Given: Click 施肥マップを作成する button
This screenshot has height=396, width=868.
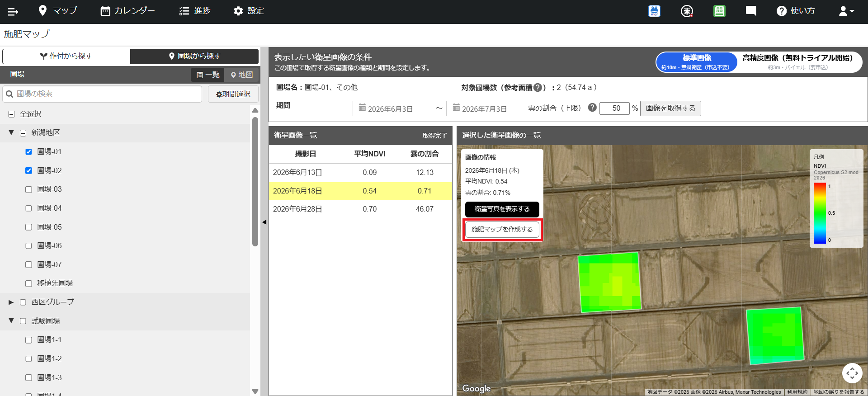Looking at the screenshot, I should tap(502, 230).
